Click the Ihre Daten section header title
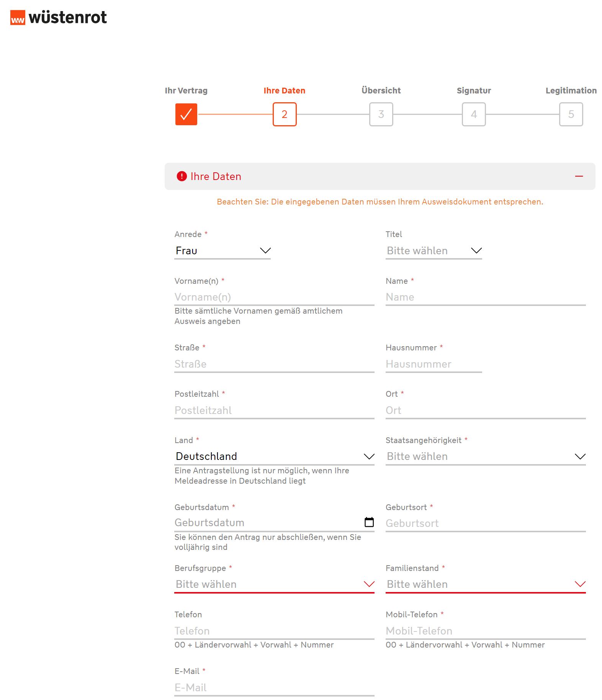The image size is (602, 700). coord(216,177)
